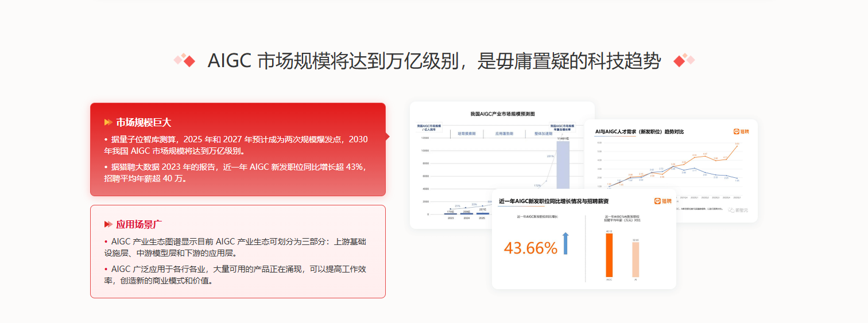Click the AIGC 市场规模将达到万亿级别 main heading
This screenshot has width=868, height=323.
pos(434,61)
